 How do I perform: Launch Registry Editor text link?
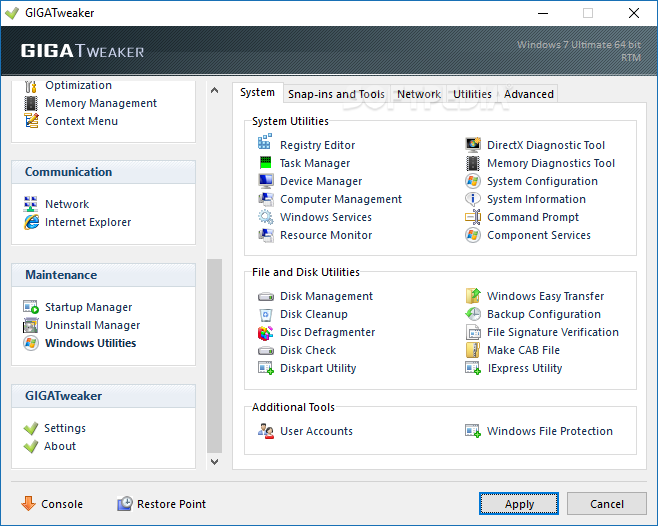click(x=318, y=145)
